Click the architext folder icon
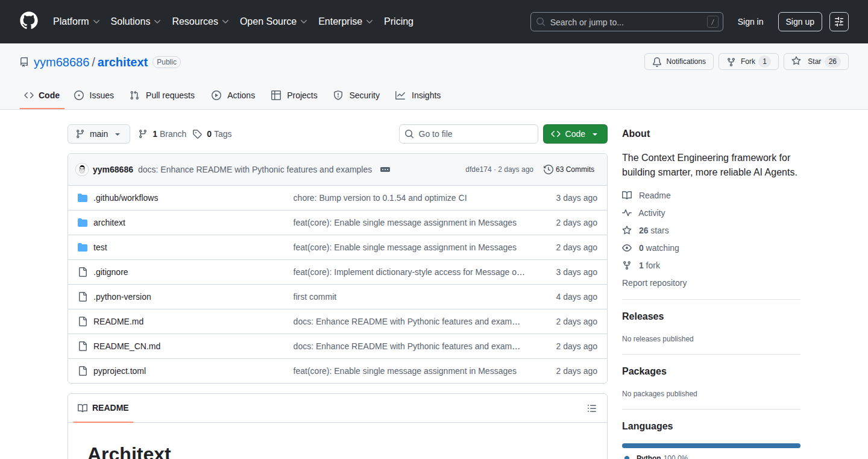The image size is (868, 459). tap(83, 223)
